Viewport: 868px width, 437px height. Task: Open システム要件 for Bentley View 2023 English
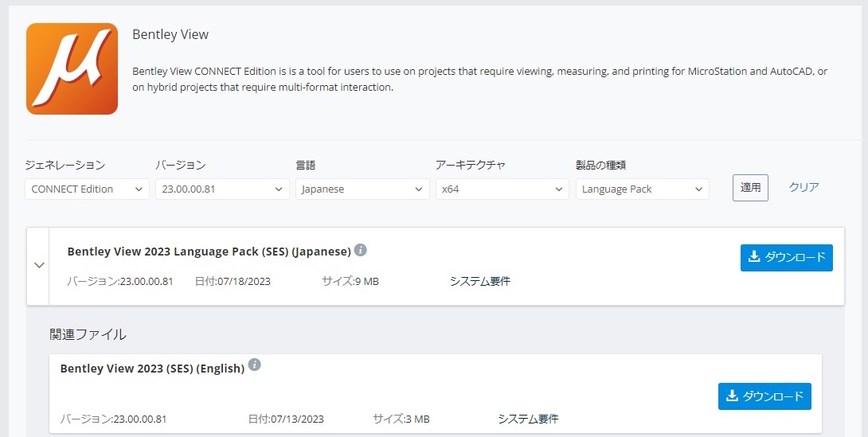(528, 419)
